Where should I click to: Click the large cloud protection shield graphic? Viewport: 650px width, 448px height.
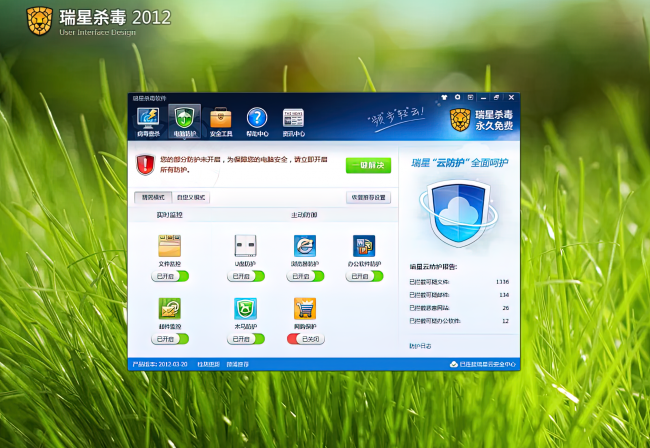459,213
